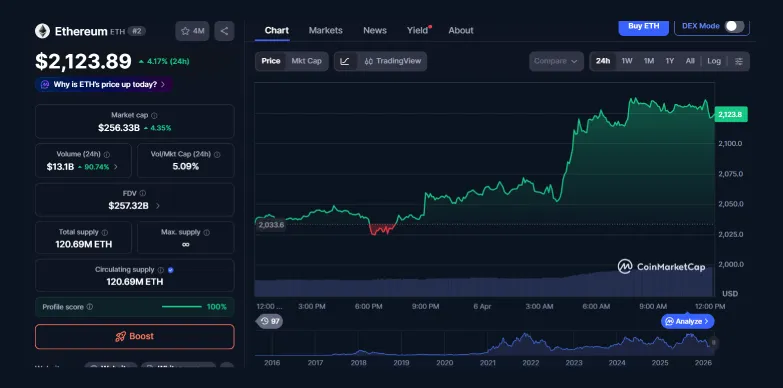Open the line chart type icon

click(x=345, y=61)
